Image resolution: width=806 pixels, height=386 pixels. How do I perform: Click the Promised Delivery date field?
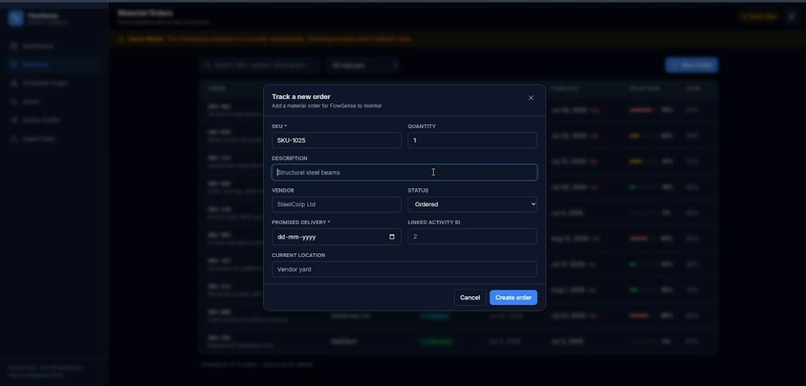pos(336,237)
